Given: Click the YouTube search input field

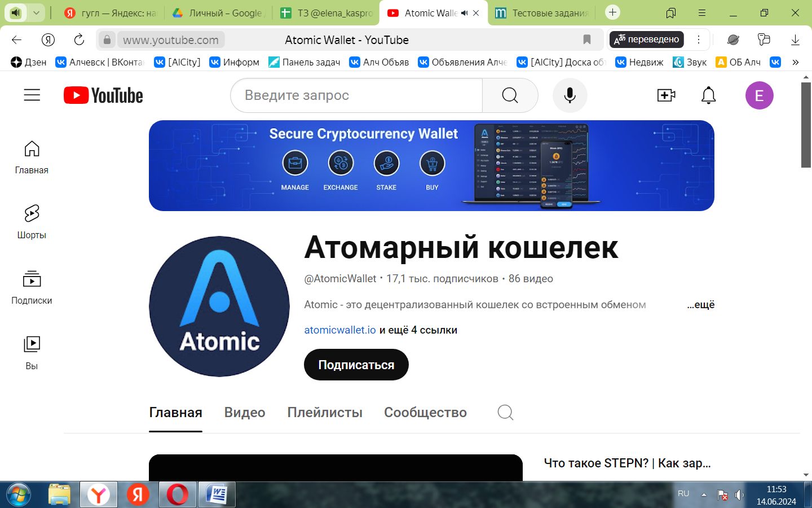Looking at the screenshot, I should click(x=356, y=95).
